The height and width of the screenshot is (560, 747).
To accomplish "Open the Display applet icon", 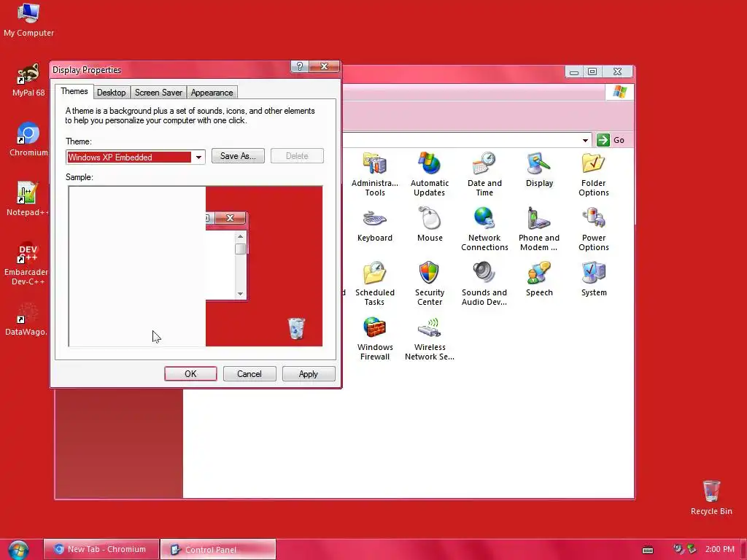I will [x=539, y=169].
